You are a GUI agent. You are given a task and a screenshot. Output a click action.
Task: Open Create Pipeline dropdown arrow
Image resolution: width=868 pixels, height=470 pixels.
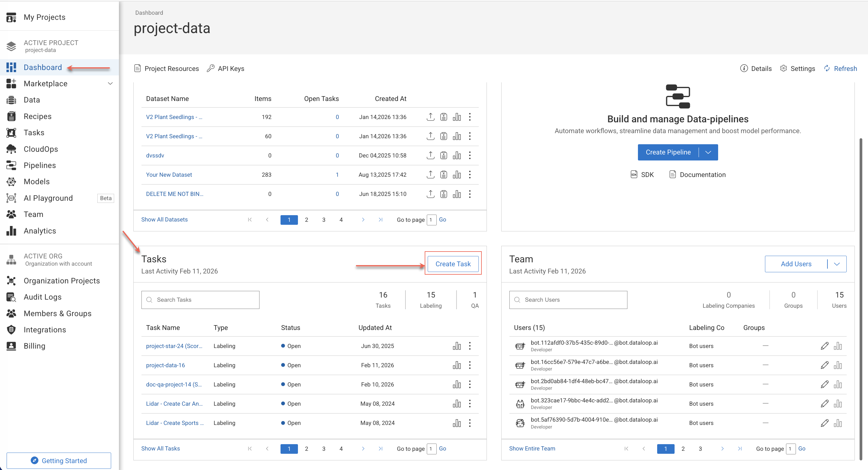pos(708,152)
